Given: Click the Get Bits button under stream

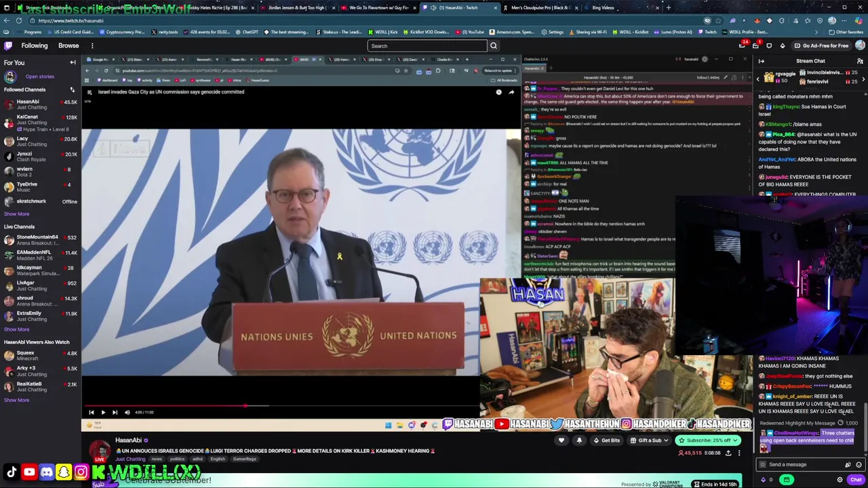Looking at the screenshot, I should pos(606,441).
